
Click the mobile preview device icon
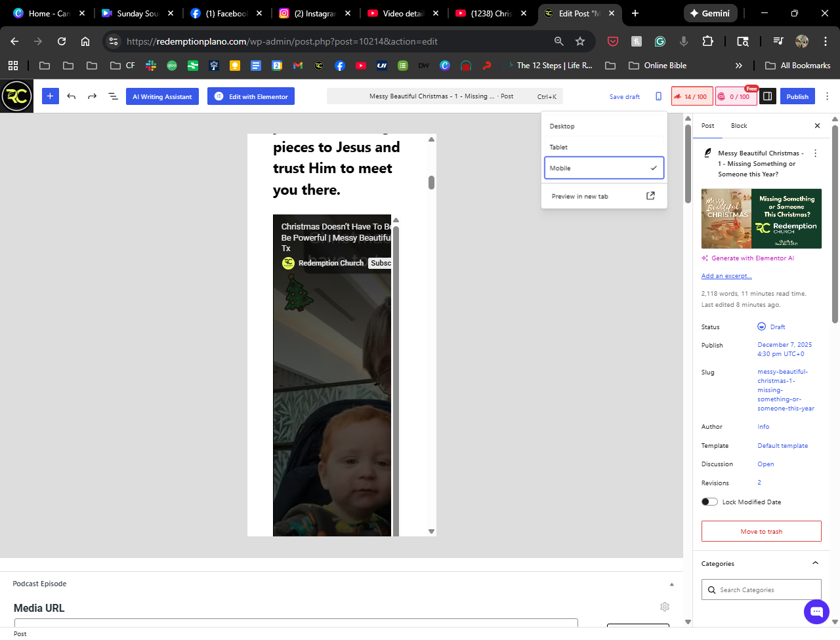click(658, 96)
